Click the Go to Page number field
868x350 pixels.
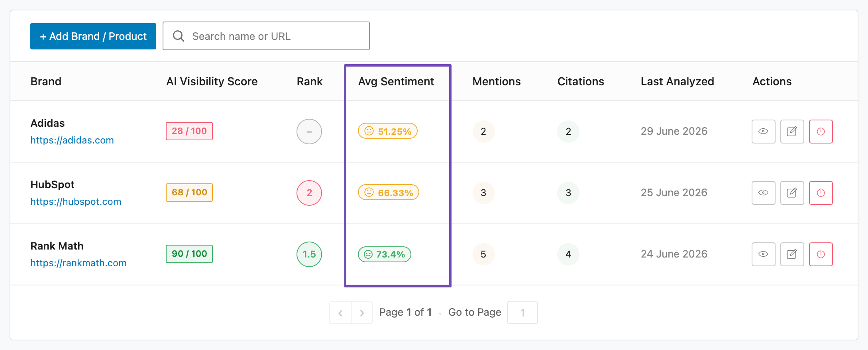point(522,313)
